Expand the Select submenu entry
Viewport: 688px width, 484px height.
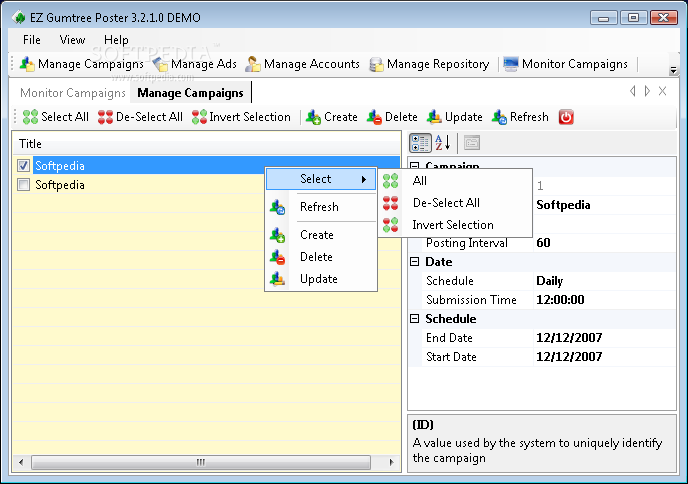coord(321,179)
